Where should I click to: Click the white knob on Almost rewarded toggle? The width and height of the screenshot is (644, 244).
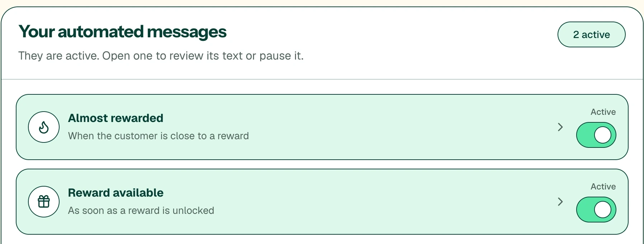click(603, 135)
